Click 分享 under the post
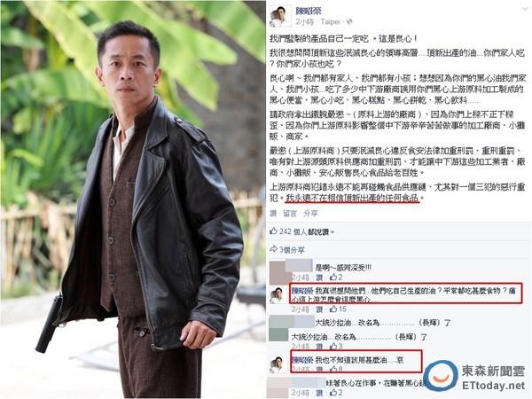This screenshot has height=399, width=532. tap(310, 213)
